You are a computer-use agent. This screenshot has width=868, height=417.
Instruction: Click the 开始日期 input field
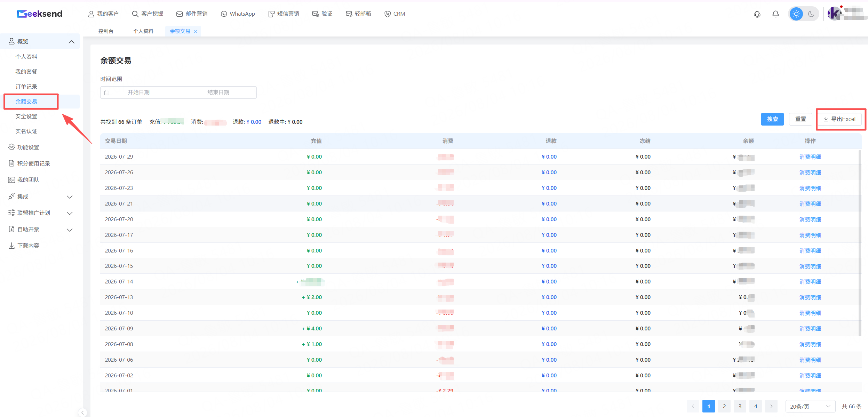pos(138,93)
